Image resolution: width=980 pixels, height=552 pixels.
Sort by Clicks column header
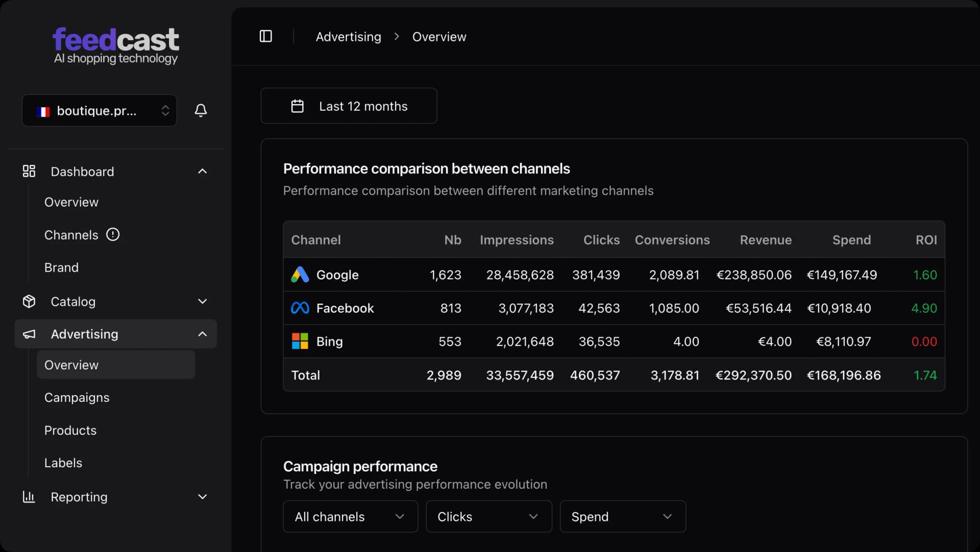click(x=602, y=240)
